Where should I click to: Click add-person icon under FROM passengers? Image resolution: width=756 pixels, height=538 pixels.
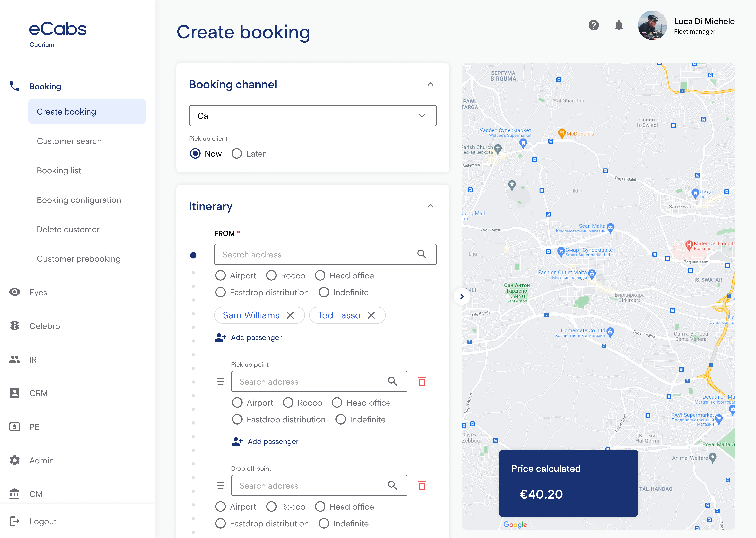(220, 337)
